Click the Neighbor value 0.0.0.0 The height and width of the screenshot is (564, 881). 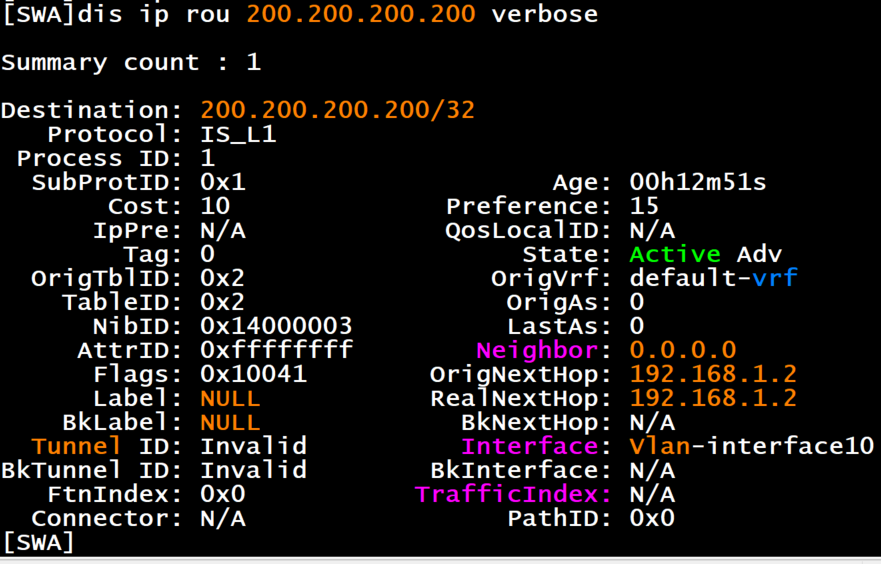pyautogui.click(x=683, y=351)
